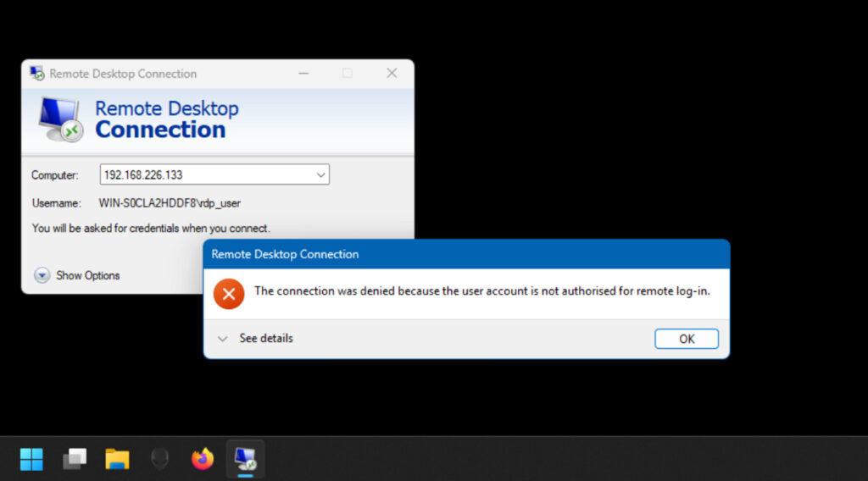
Task: Click the blue error dialog title bar
Action: (466, 254)
